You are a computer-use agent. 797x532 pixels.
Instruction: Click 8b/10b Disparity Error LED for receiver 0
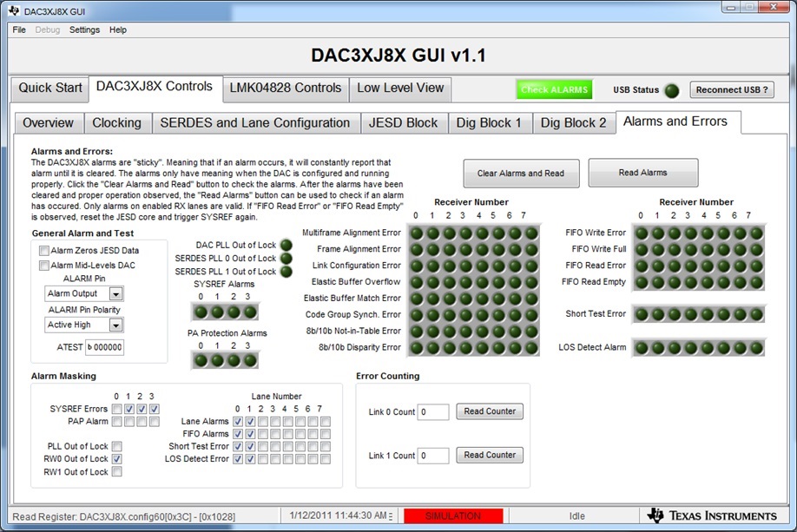[417, 348]
